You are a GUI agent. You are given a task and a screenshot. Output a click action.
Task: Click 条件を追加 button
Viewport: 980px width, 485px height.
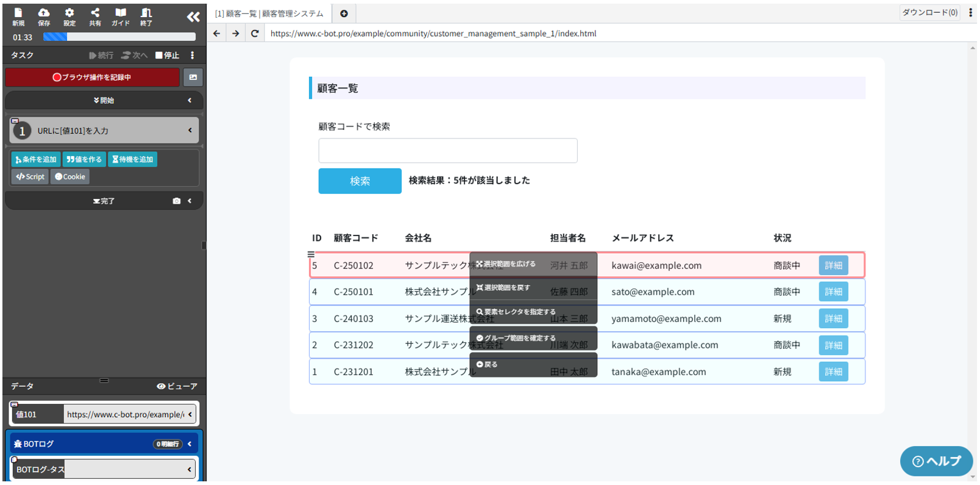coord(36,160)
